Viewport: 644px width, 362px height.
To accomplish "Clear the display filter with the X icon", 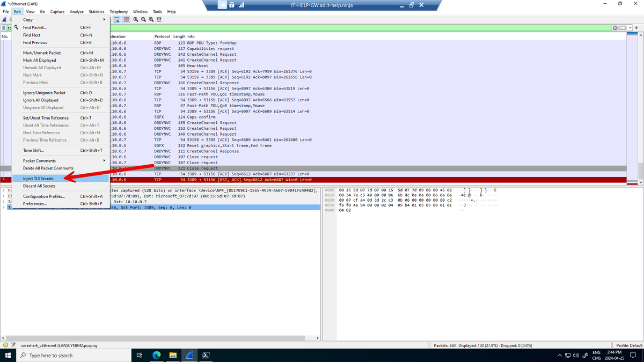I will pyautogui.click(x=615, y=28).
